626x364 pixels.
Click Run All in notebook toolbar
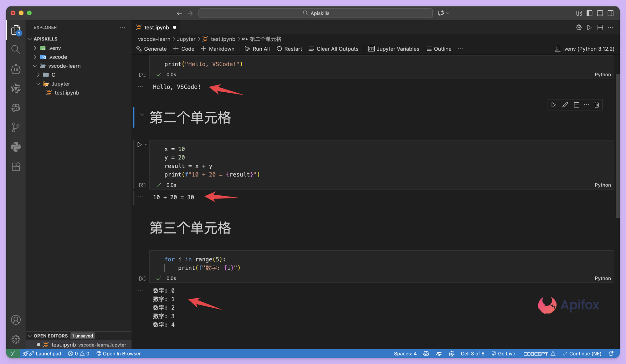(x=257, y=49)
